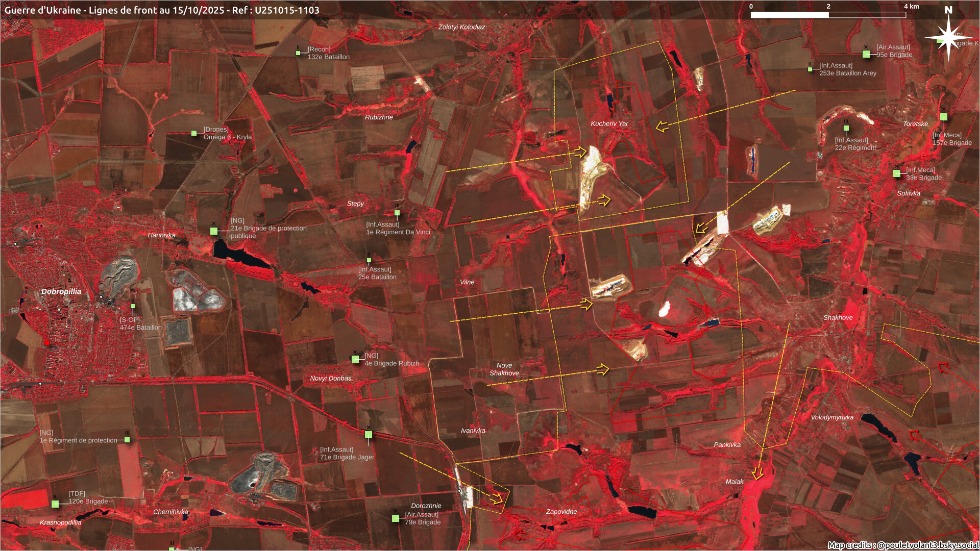
Task: Click the 33e Brigade mechanized unit marker
Action: (x=897, y=173)
